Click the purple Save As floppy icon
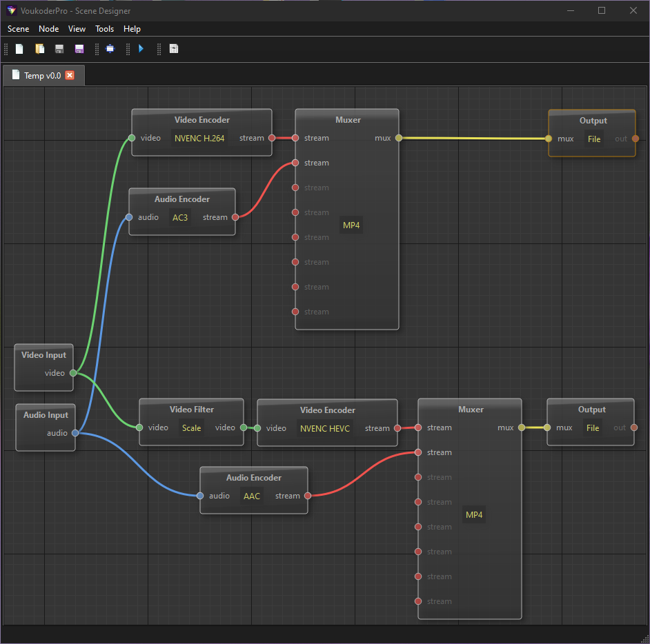Screen dimensions: 650x644 (x=79, y=49)
